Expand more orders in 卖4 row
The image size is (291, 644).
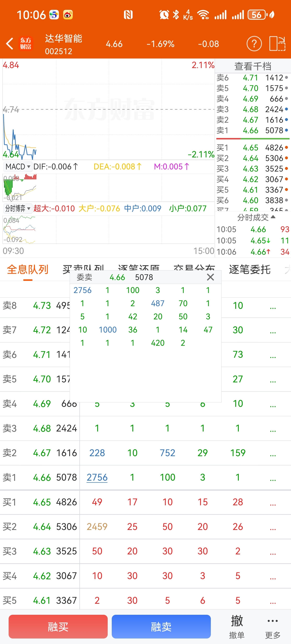273,406
